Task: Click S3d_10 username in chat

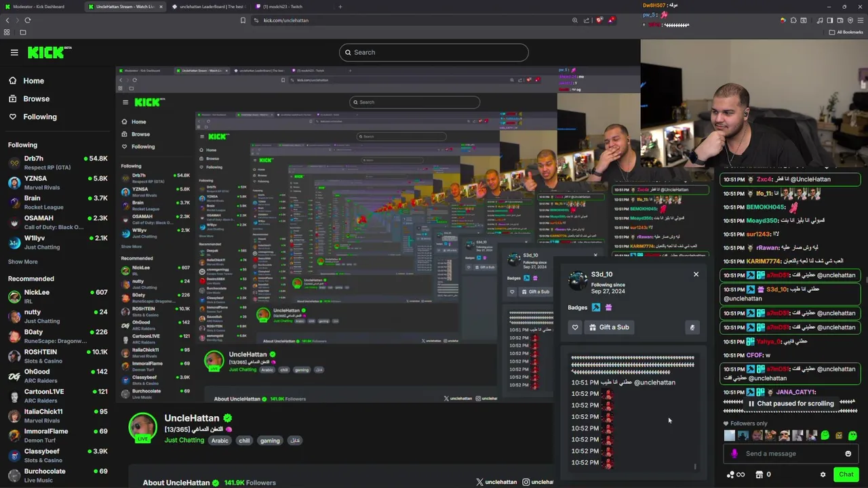Action: click(x=777, y=289)
